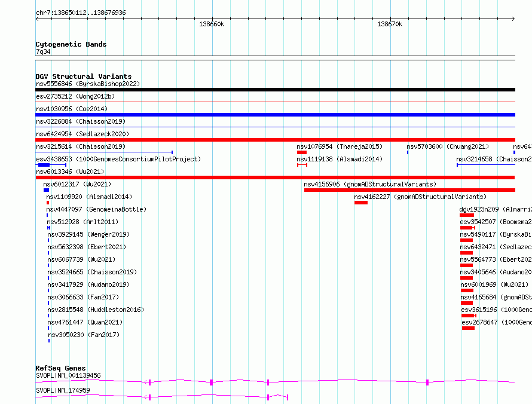Click esv3438653 (1000GenomesConsortiumPilotProject) label
532x404 pixels.
pyautogui.click(x=118, y=159)
